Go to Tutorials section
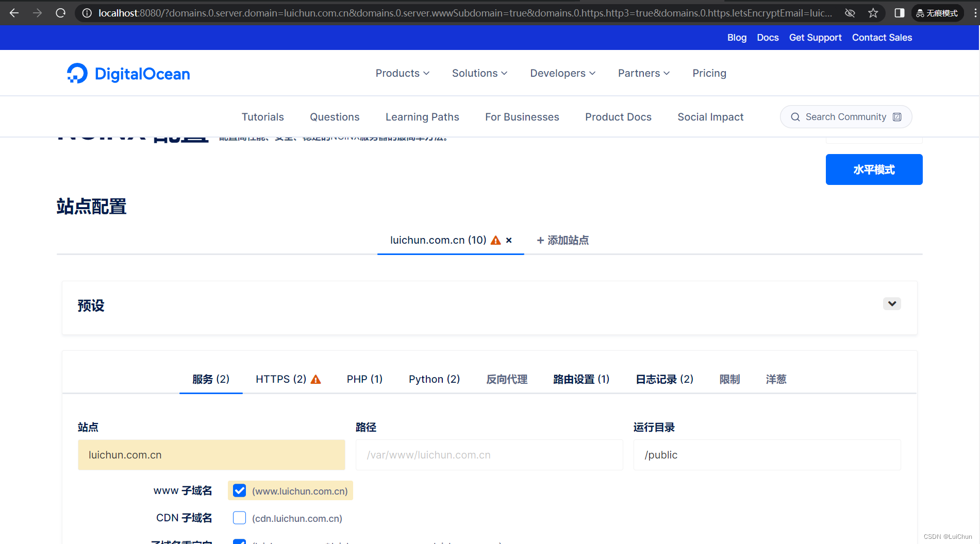 click(262, 117)
